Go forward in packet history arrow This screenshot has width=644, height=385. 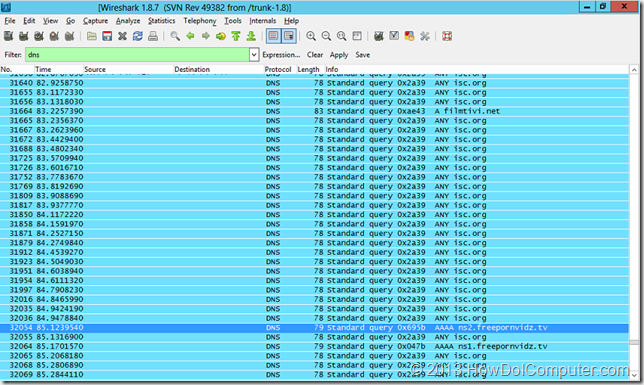[x=205, y=36]
